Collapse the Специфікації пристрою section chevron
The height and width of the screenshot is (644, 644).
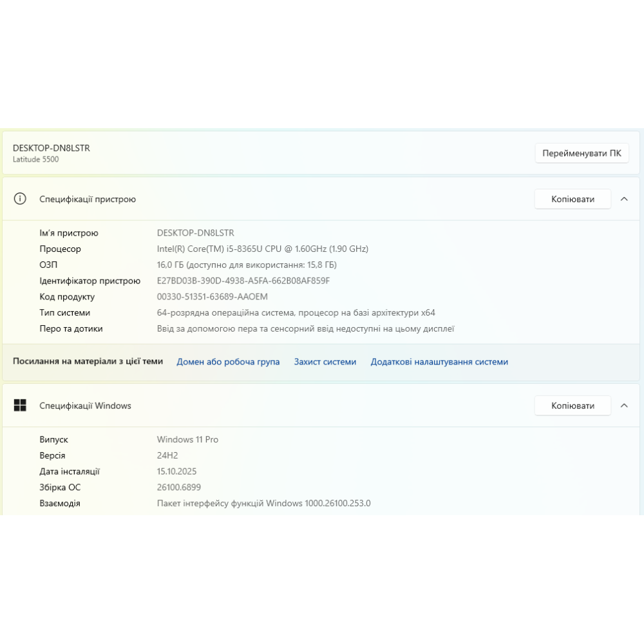point(624,199)
